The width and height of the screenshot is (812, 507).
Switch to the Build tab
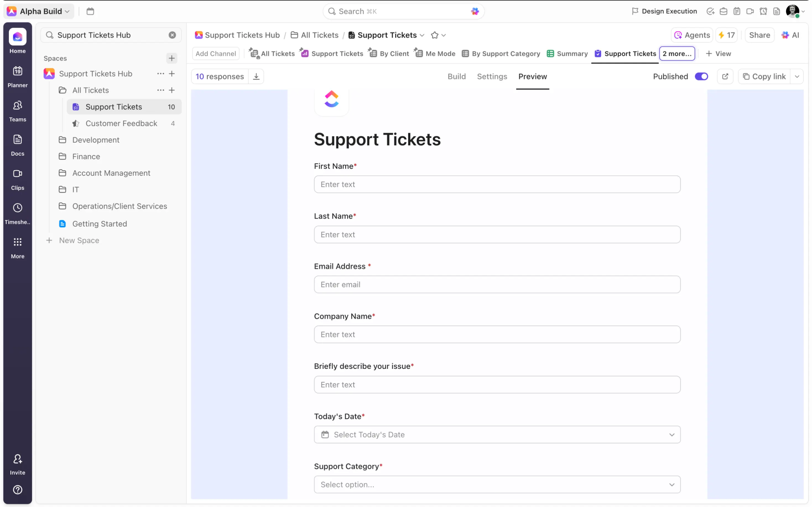pos(456,76)
